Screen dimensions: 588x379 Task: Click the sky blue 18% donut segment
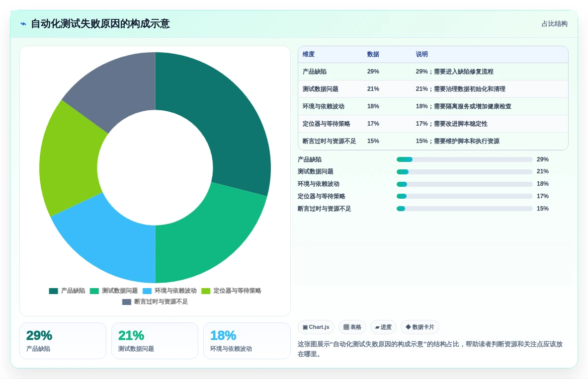point(109,240)
